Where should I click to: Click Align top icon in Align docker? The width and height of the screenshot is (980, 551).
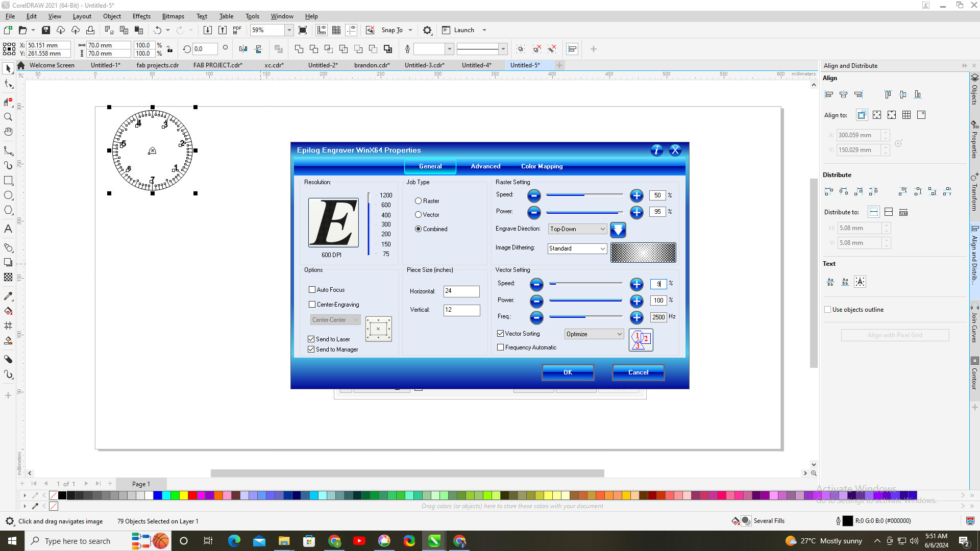coord(888,94)
